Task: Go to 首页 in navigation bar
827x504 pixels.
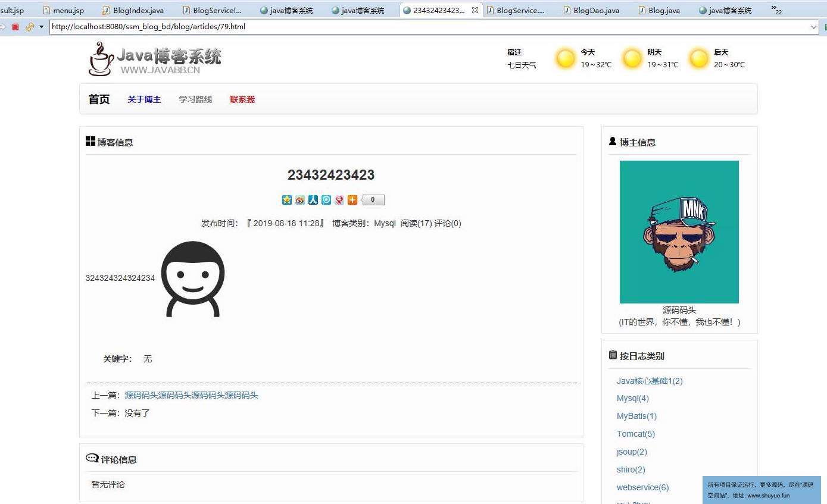Action: pyautogui.click(x=99, y=99)
